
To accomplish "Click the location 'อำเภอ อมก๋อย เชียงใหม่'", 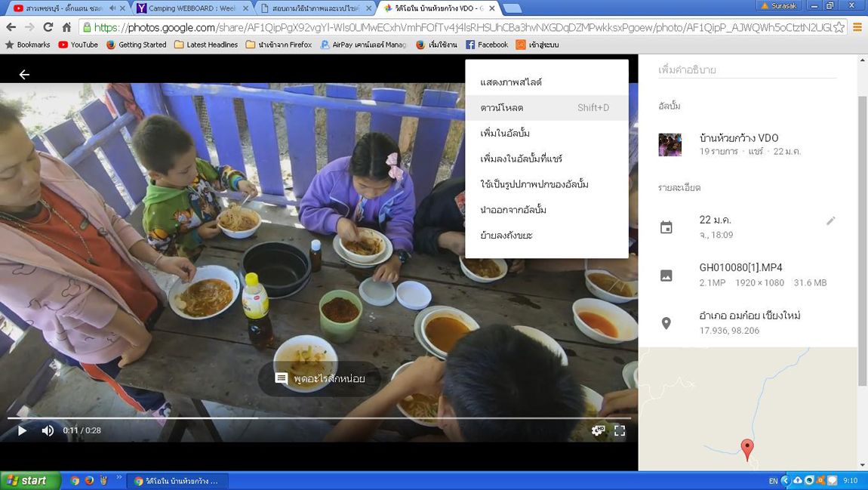I will tap(749, 316).
